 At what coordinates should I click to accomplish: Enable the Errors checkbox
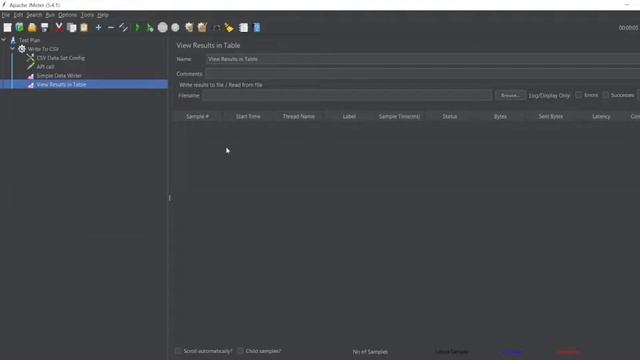pos(578,95)
